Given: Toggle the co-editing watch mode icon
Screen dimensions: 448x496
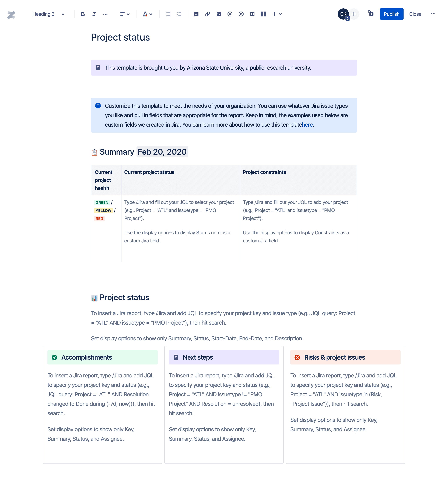Looking at the screenshot, I should point(371,14).
